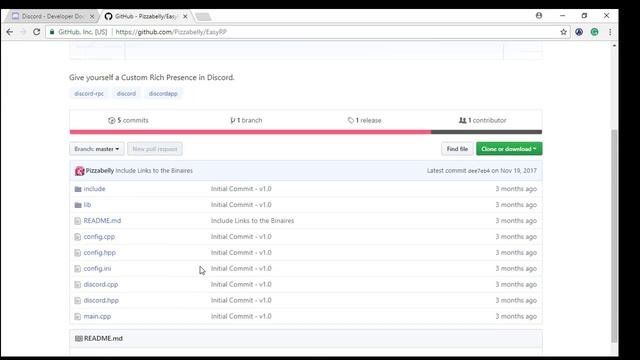Click the file icon beside config.ini
Image resolution: width=640 pixels, height=360 pixels.
(78, 269)
